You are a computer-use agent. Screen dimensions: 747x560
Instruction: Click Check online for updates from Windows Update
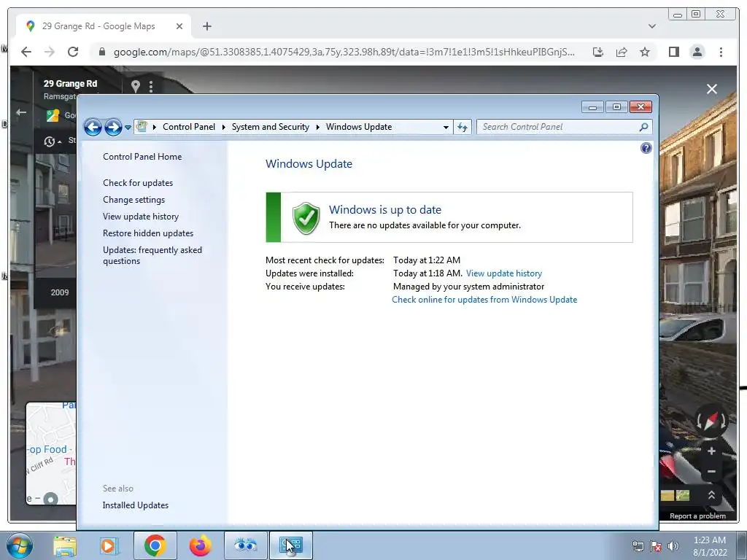click(x=484, y=300)
